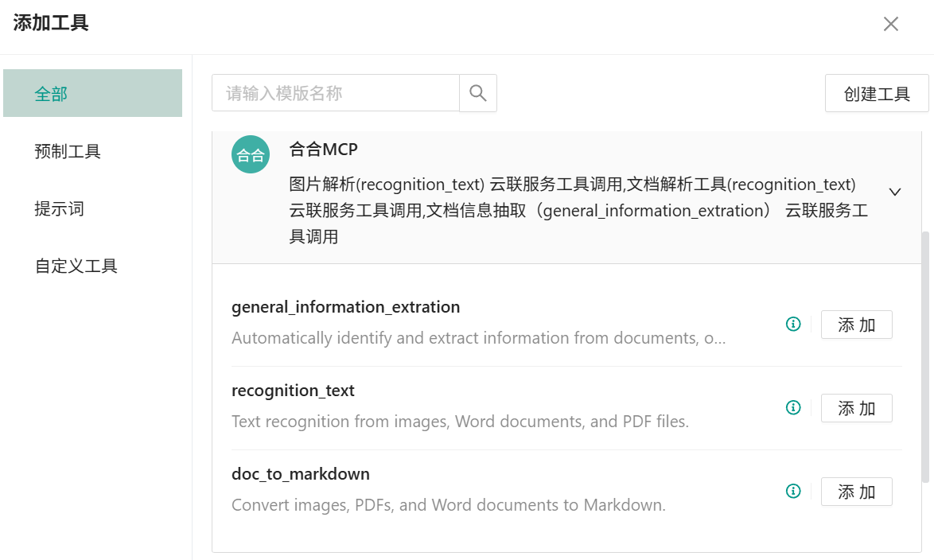934x560 pixels.
Task: Add the recognition_text tool
Action: pyautogui.click(x=856, y=408)
